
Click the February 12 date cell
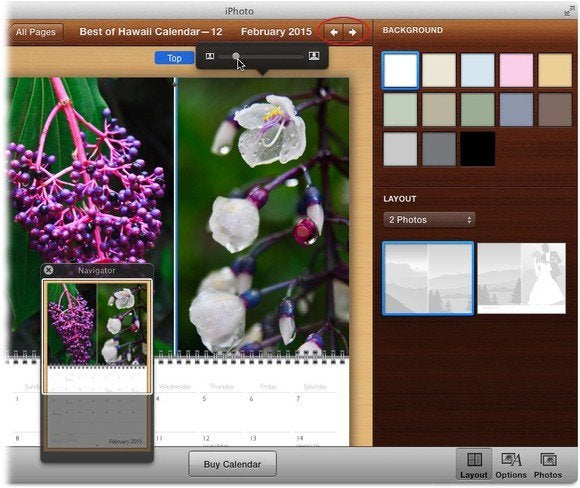pyautogui.click(x=222, y=440)
